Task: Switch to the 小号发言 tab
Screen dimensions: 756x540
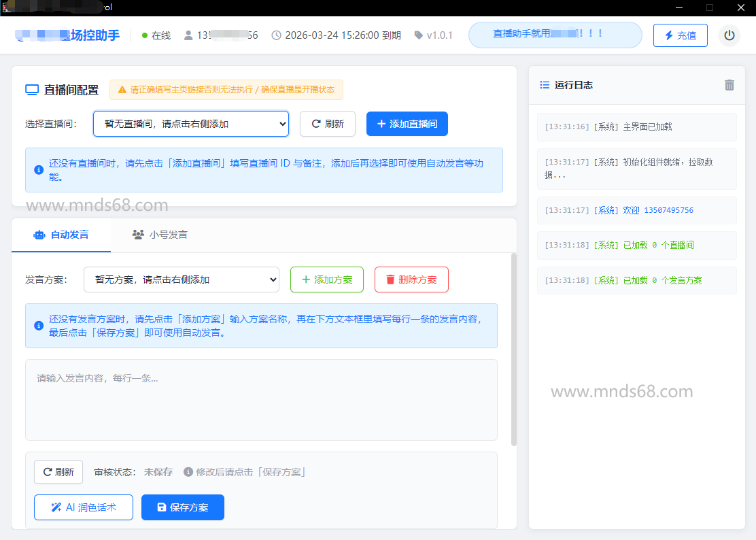Action: (x=160, y=235)
